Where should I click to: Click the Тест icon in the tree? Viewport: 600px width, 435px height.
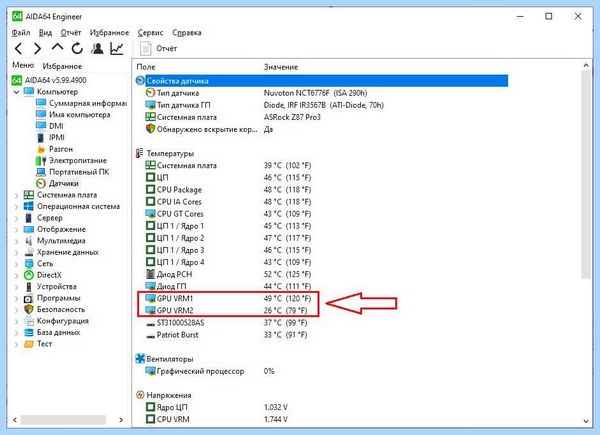point(29,344)
